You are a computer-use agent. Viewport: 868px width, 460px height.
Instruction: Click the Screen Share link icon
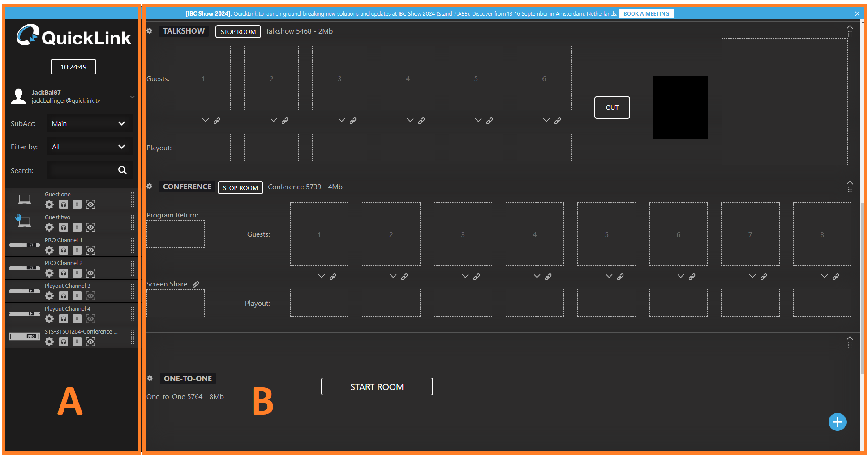pyautogui.click(x=196, y=284)
